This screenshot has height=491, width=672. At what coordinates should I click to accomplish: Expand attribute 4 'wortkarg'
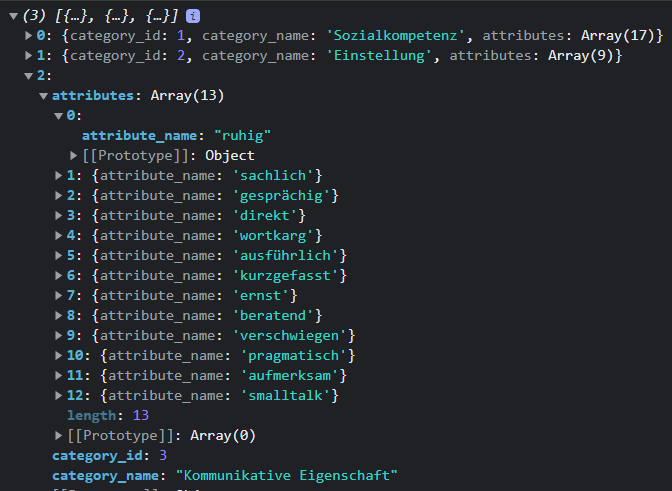pyautogui.click(x=59, y=236)
